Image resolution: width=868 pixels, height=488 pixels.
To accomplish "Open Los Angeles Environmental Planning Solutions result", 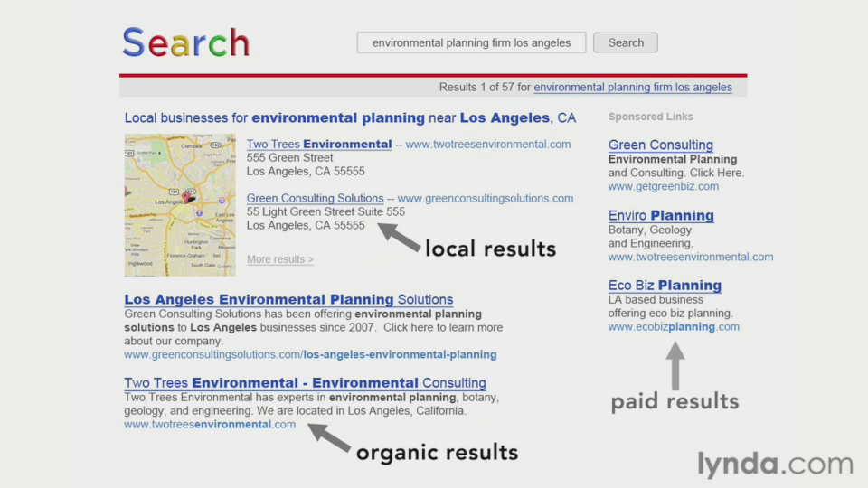I will coord(288,299).
